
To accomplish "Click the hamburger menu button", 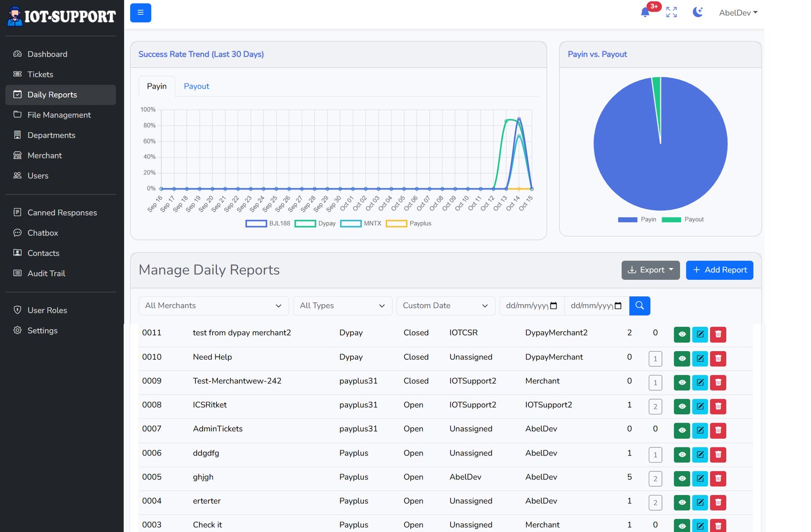I will [140, 13].
